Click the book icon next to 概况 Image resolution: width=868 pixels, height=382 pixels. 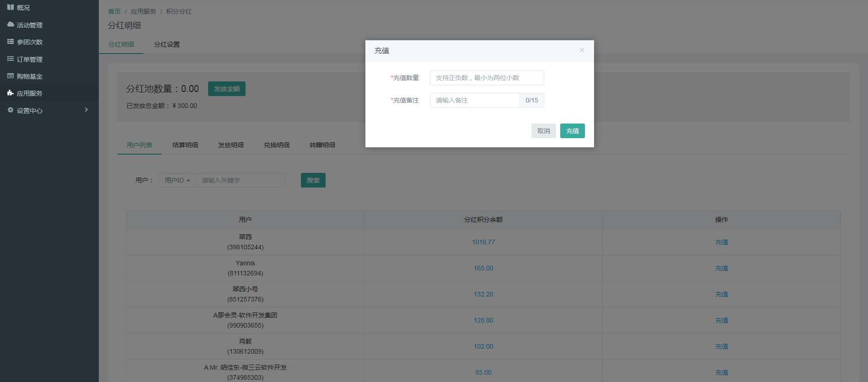[11, 7]
